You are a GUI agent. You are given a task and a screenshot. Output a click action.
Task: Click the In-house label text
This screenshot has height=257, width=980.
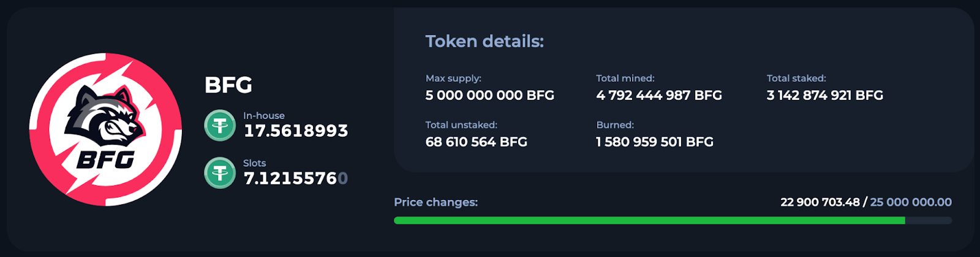click(x=264, y=115)
